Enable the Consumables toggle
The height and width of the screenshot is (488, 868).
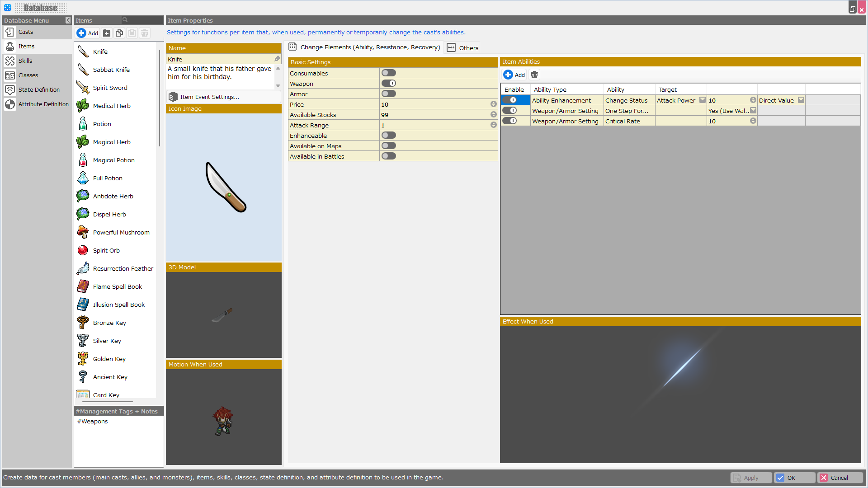point(388,73)
